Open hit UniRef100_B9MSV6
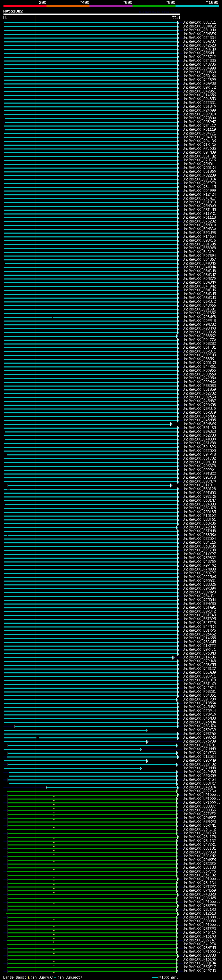 pyautogui.click(x=199, y=424)
